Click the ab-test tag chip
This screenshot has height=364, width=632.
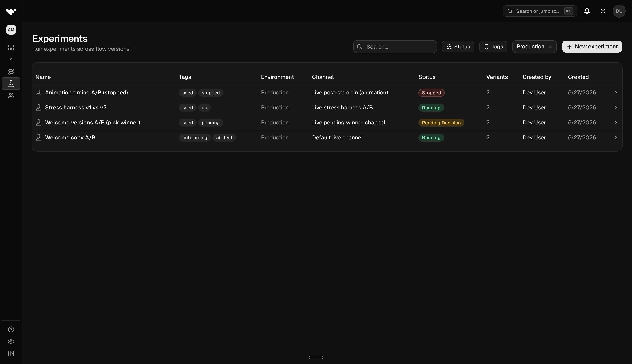click(x=224, y=137)
